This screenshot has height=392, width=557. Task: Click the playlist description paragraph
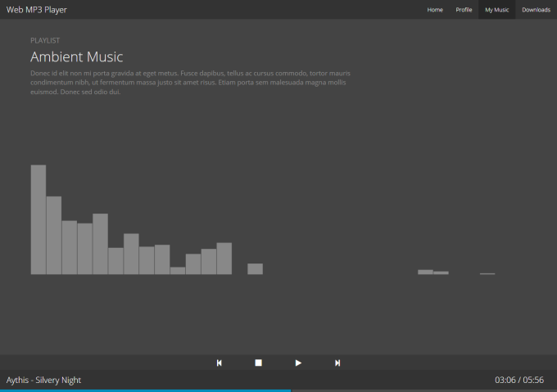pos(190,83)
